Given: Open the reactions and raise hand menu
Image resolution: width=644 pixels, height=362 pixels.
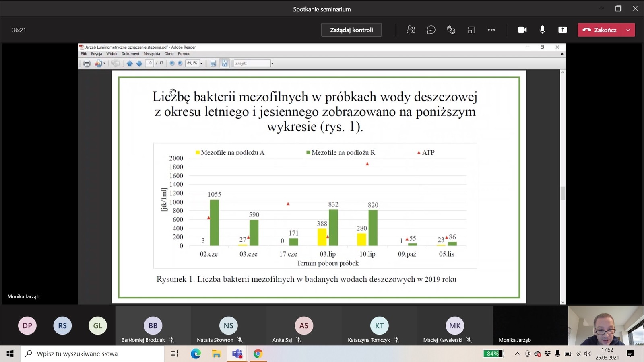Looking at the screenshot, I should (451, 30).
